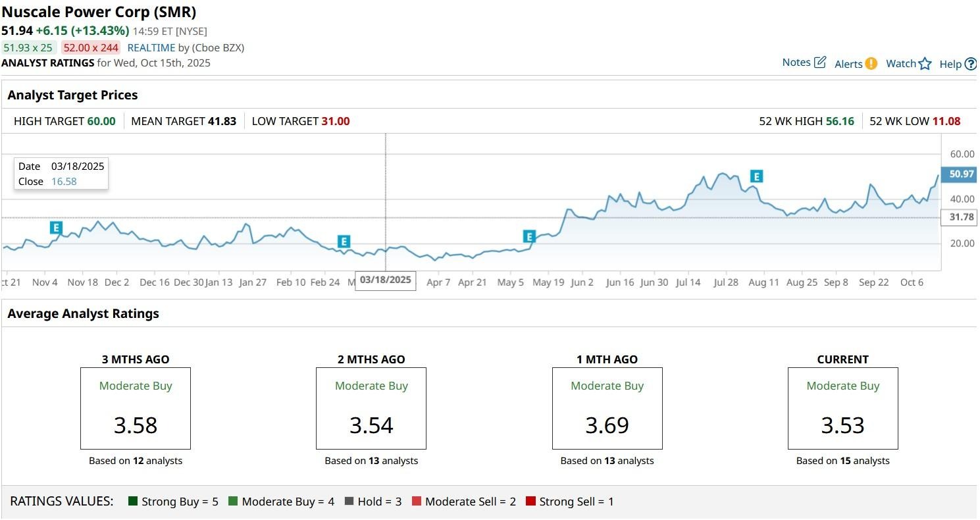Click 'Based on 12 analysts' text
Screen dimensions: 980x520
coord(136,461)
